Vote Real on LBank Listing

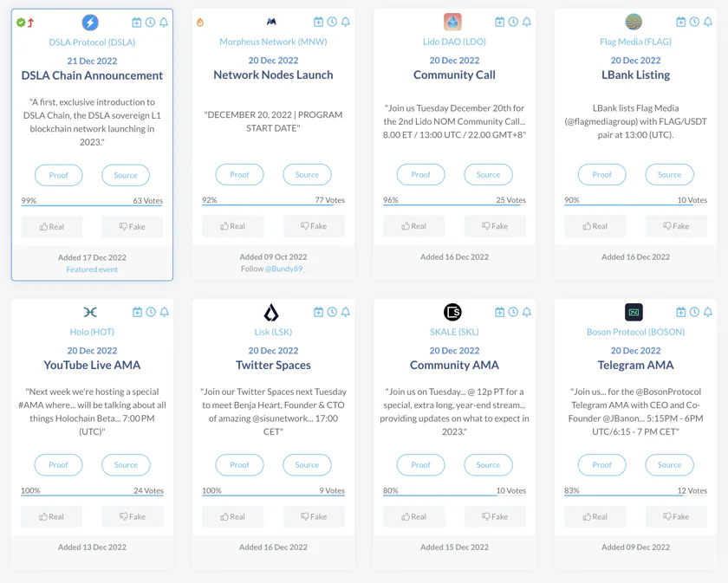(595, 226)
